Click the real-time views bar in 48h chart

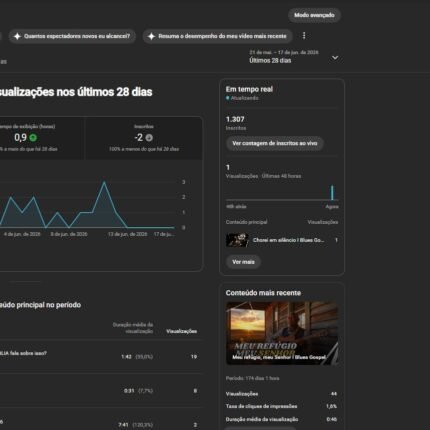point(332,193)
